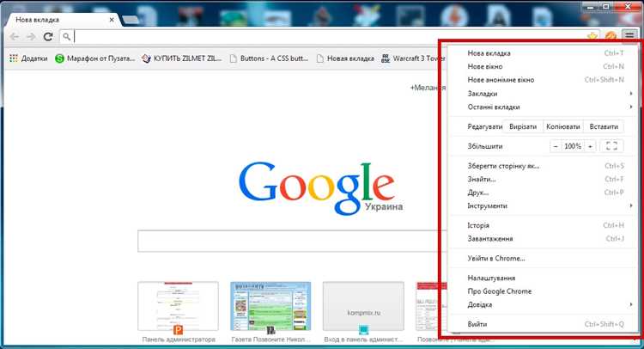
Task: Click the Вставити button
Action: point(604,126)
